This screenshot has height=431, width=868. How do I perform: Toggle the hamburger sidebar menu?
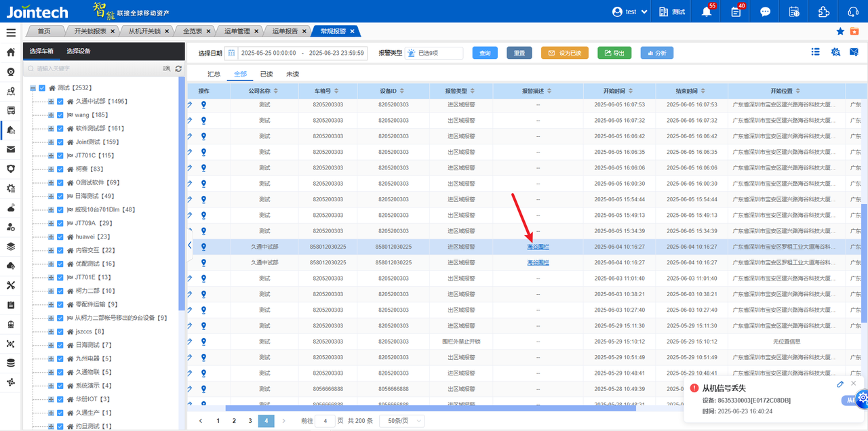(x=11, y=32)
